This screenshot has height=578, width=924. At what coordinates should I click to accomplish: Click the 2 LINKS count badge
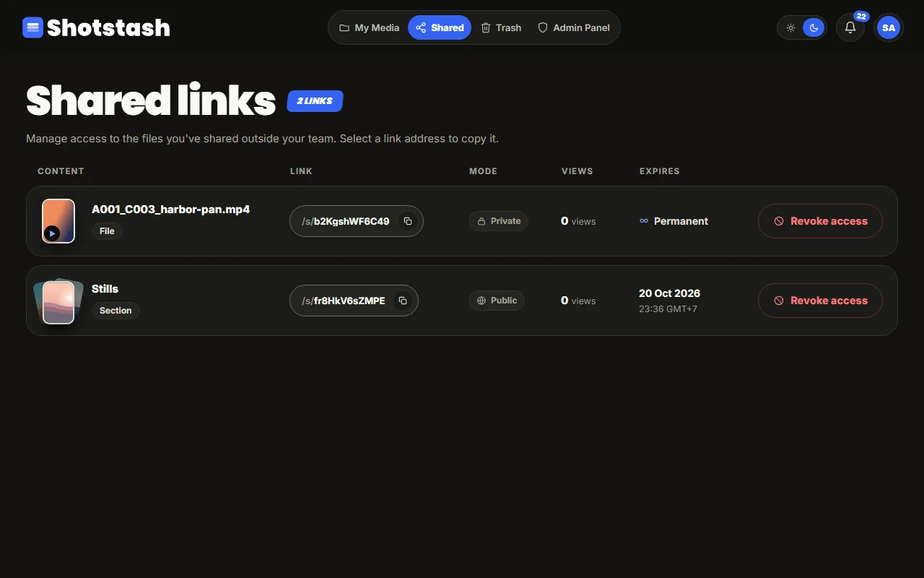[315, 101]
